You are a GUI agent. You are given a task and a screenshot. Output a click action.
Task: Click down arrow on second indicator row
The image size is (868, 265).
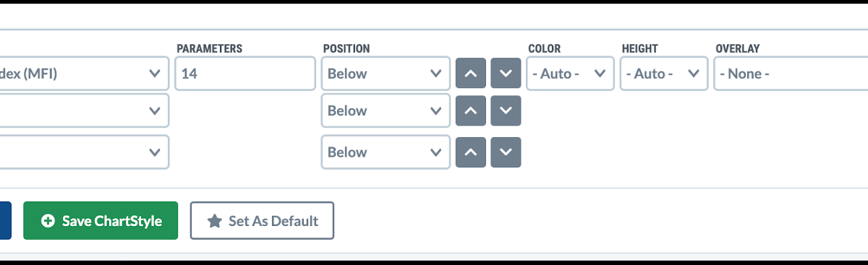pyautogui.click(x=506, y=110)
